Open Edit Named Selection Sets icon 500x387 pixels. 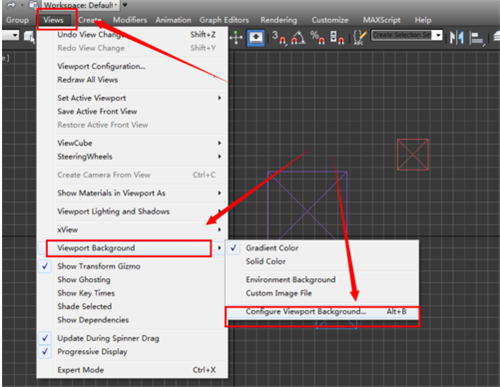[x=360, y=37]
